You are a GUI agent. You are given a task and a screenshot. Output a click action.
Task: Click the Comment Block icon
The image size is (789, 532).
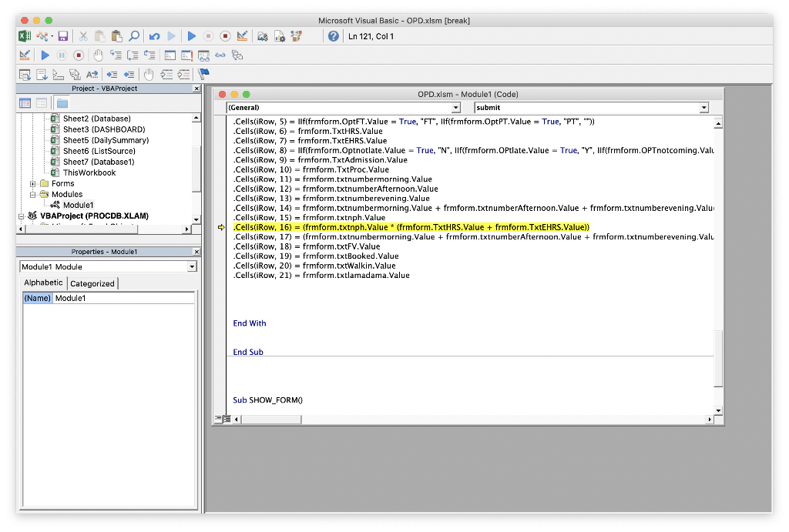point(166,75)
